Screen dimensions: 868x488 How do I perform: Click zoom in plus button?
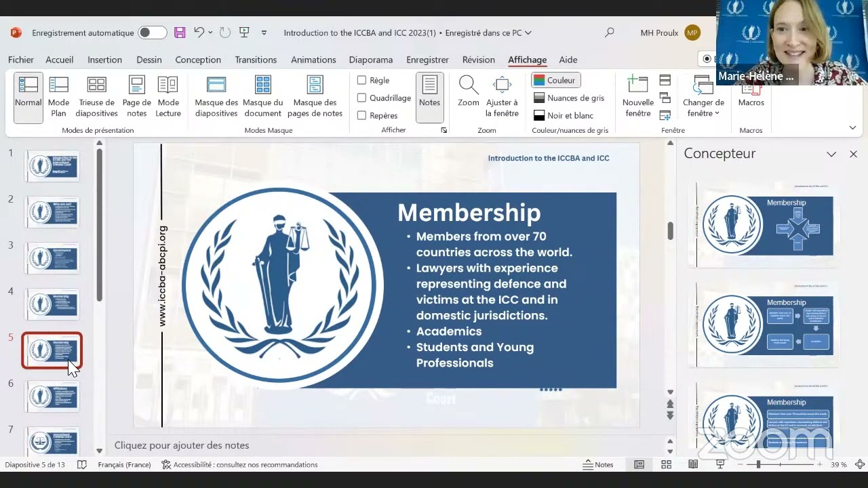tap(820, 464)
